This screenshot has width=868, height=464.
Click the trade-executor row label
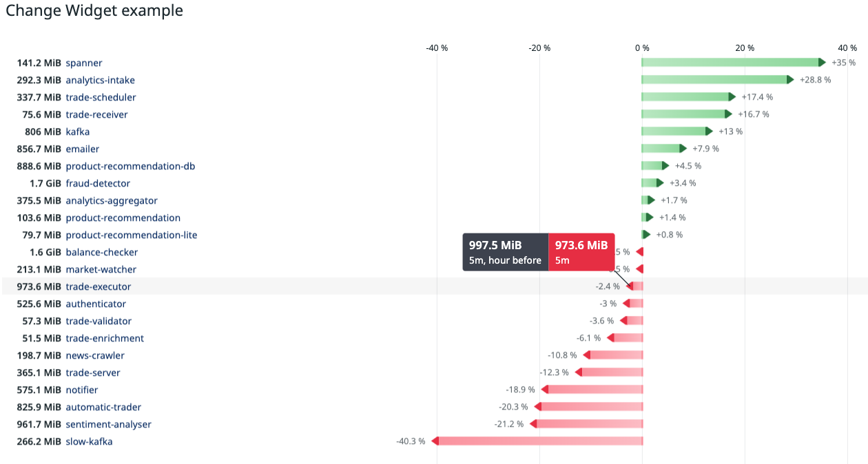[98, 286]
